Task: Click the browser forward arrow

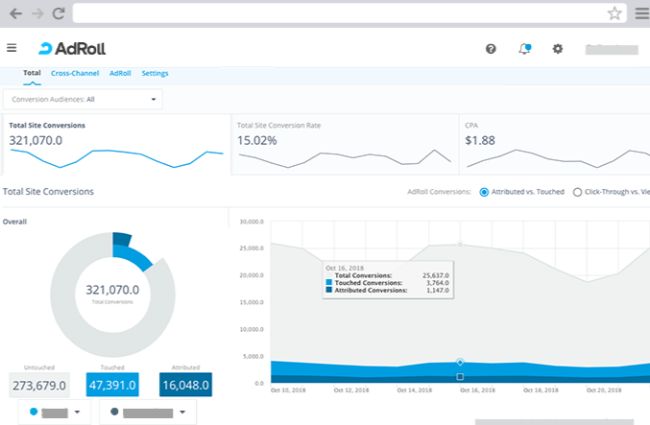Action: click(x=38, y=14)
